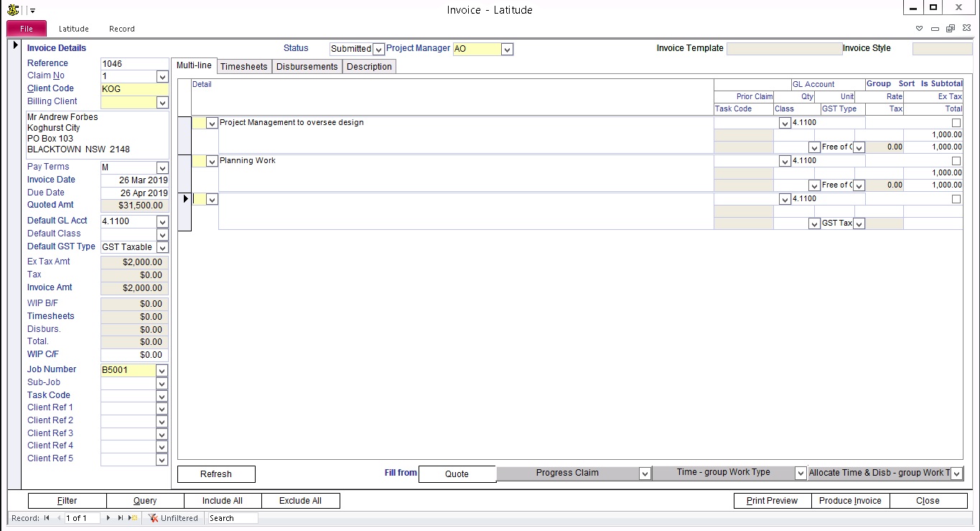Jump to the last record
The height and width of the screenshot is (531, 980).
point(120,518)
